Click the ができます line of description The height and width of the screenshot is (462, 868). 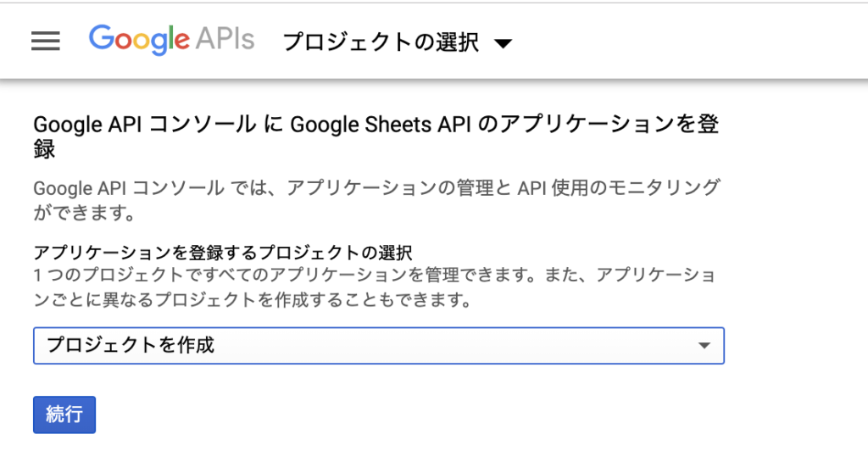pos(84,213)
